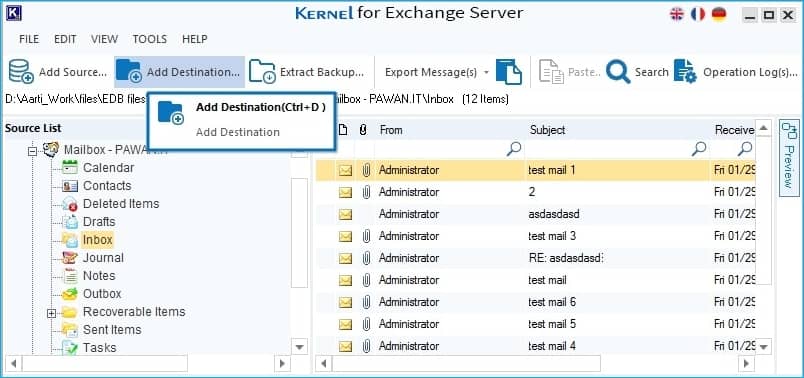Click the Search magnifier icon
The image size is (804, 378).
[x=618, y=72]
